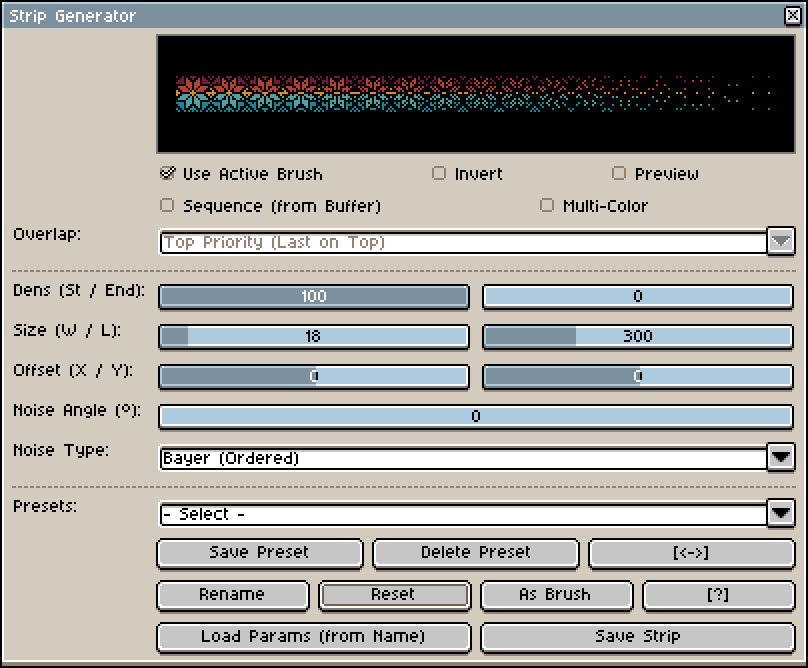Open the Noise Type dropdown

coord(781,458)
